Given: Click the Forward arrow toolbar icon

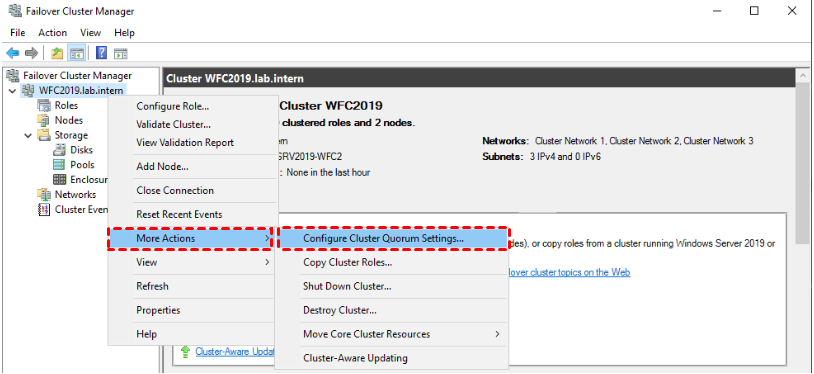Looking at the screenshot, I should point(32,53).
